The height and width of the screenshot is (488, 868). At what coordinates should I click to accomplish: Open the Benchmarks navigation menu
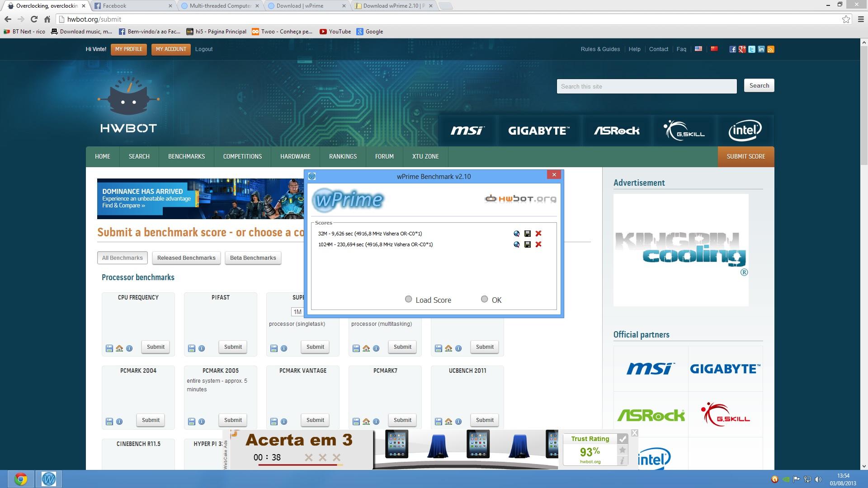(x=186, y=156)
